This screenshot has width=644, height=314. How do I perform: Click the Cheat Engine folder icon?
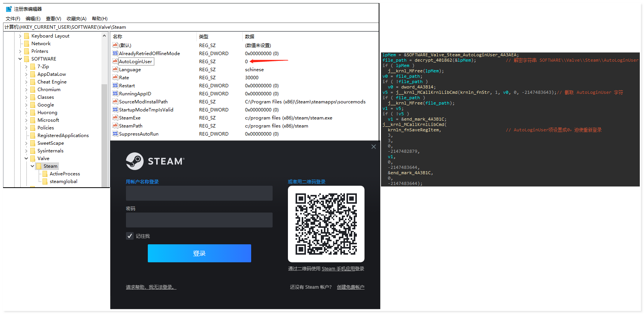[33, 82]
